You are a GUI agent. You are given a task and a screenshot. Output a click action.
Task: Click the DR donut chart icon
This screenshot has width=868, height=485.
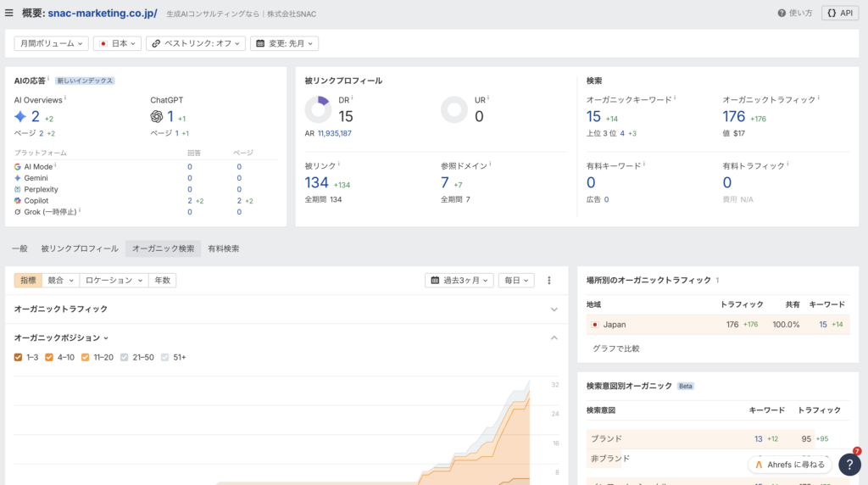pyautogui.click(x=319, y=109)
